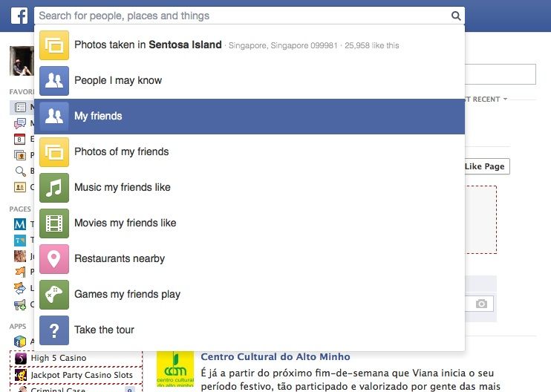Pick Photos of my friends suggestion
551x392 pixels.
(x=121, y=152)
